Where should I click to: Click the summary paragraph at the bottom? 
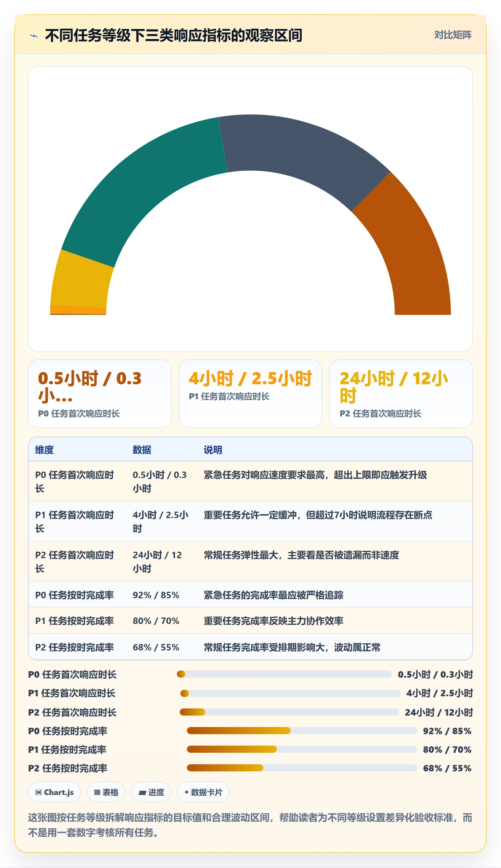250,825
